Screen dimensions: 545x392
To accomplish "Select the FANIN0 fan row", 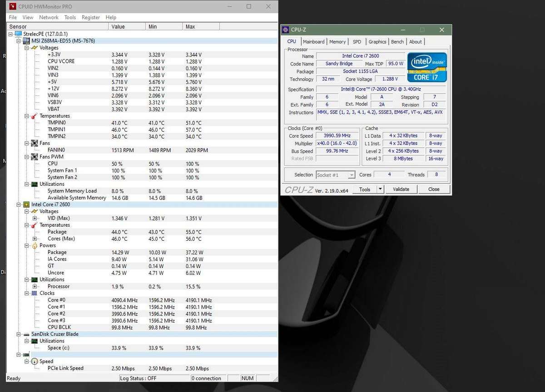I will tap(142, 150).
